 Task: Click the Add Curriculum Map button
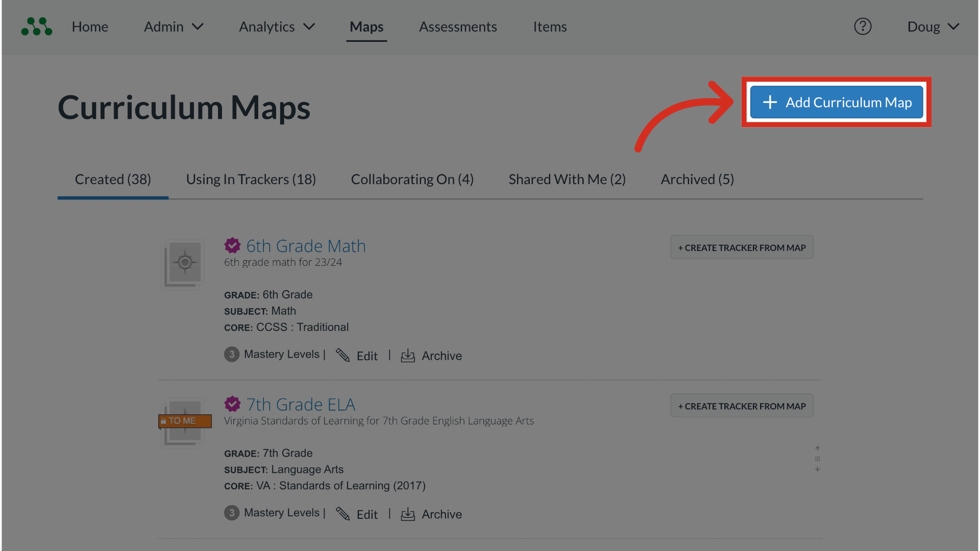tap(836, 103)
